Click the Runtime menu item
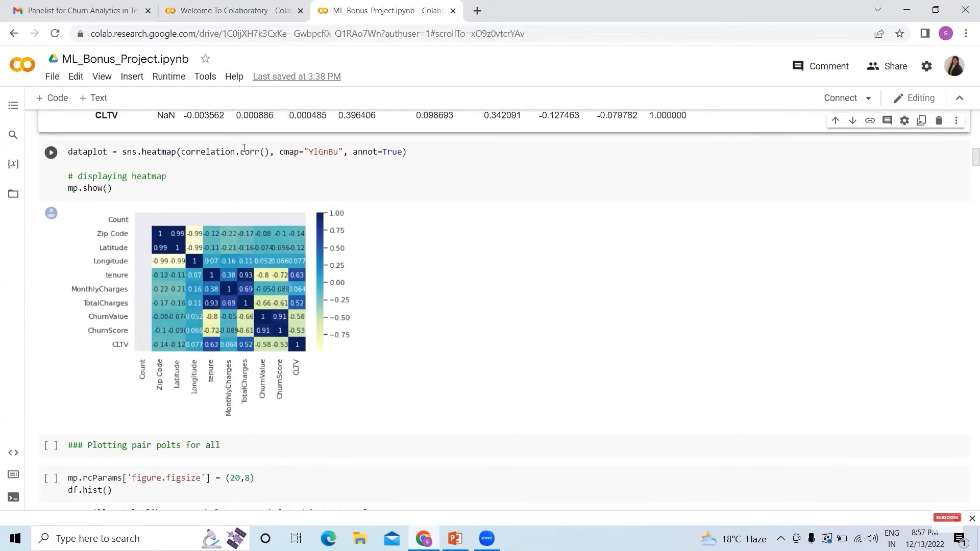 click(169, 76)
